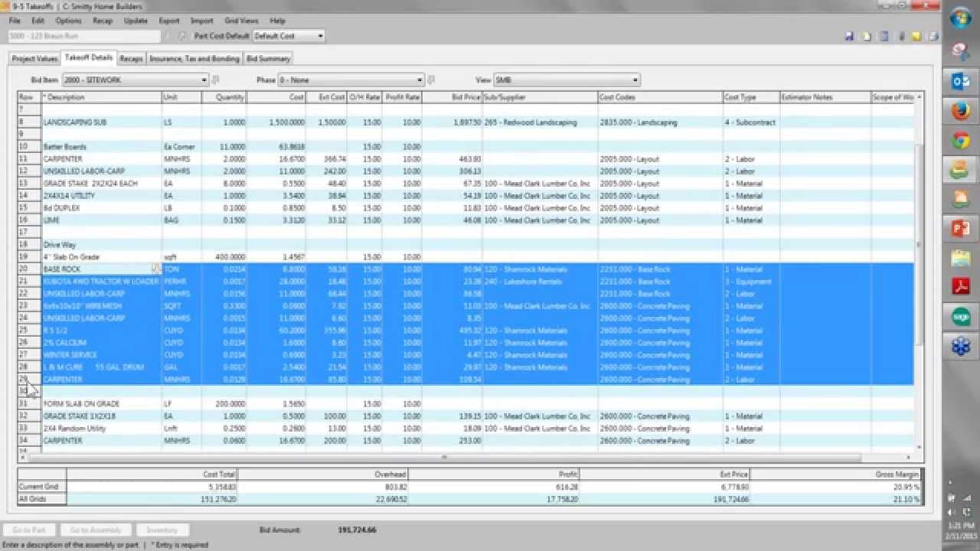Screen dimensions: 980x551
Task: Open the Recap menu
Action: (x=103, y=21)
